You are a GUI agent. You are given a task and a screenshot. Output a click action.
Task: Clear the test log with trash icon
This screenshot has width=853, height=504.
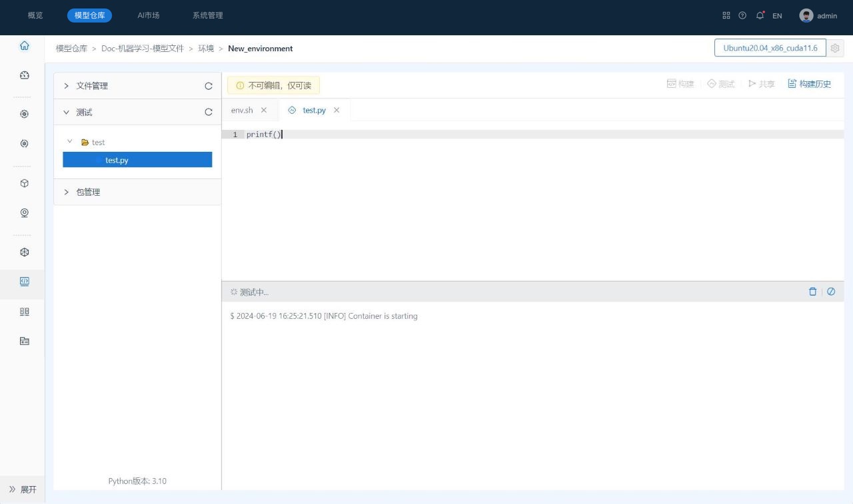[812, 292]
